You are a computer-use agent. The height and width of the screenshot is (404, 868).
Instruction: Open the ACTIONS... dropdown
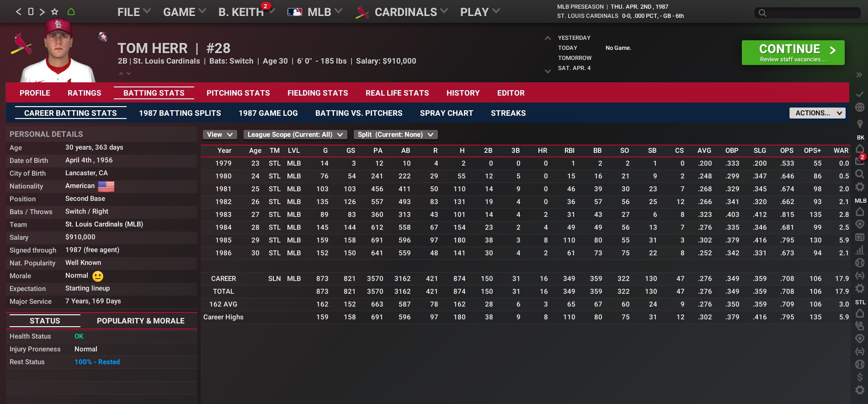coord(817,113)
